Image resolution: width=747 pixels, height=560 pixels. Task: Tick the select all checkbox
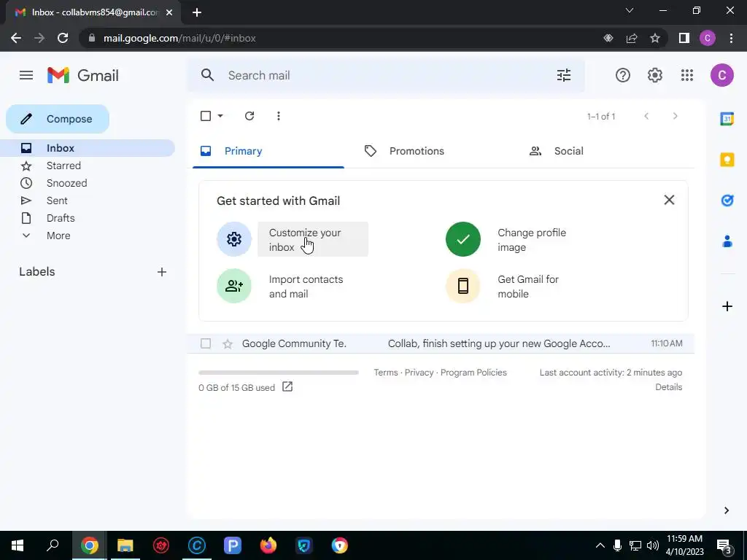pyautogui.click(x=206, y=116)
